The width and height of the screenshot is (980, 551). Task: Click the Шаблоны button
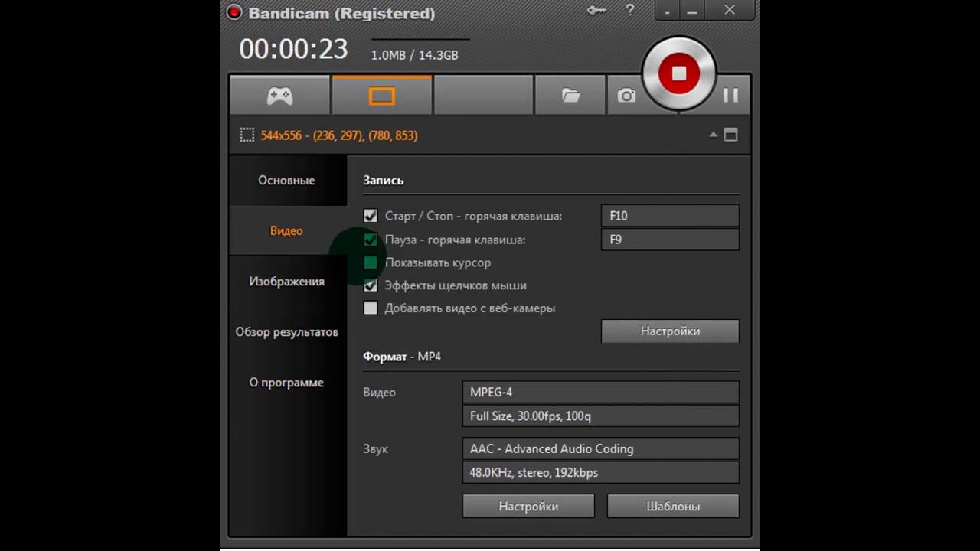673,507
